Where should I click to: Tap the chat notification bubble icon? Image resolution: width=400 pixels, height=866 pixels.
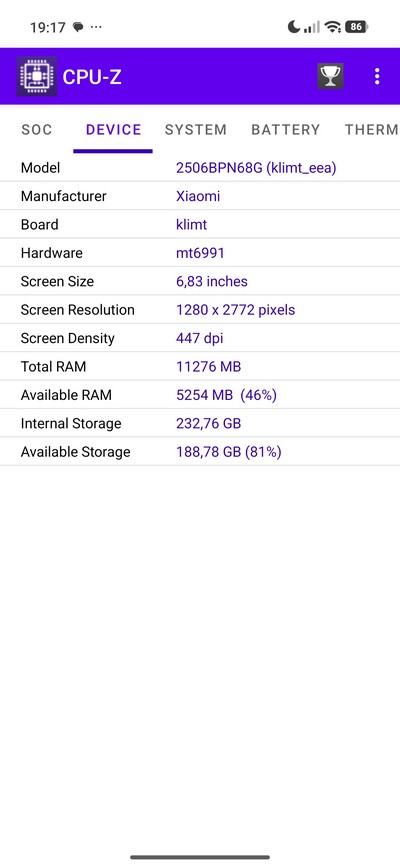[x=78, y=27]
